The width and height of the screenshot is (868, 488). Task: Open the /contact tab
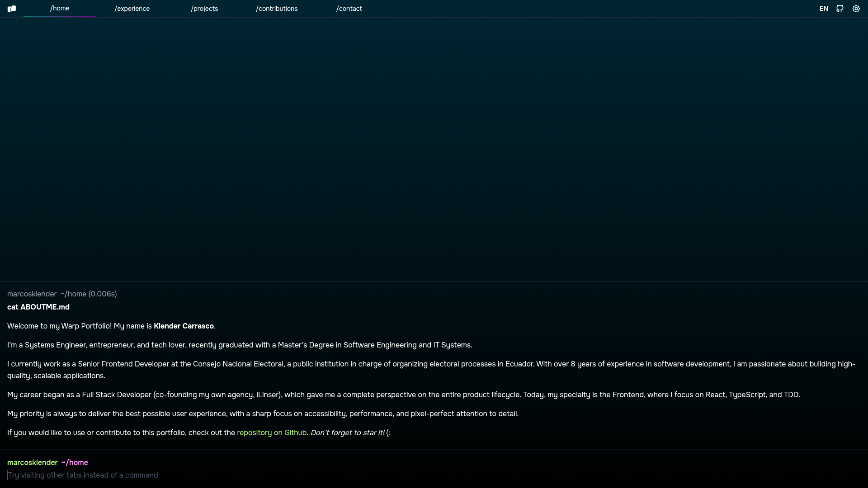tap(349, 9)
